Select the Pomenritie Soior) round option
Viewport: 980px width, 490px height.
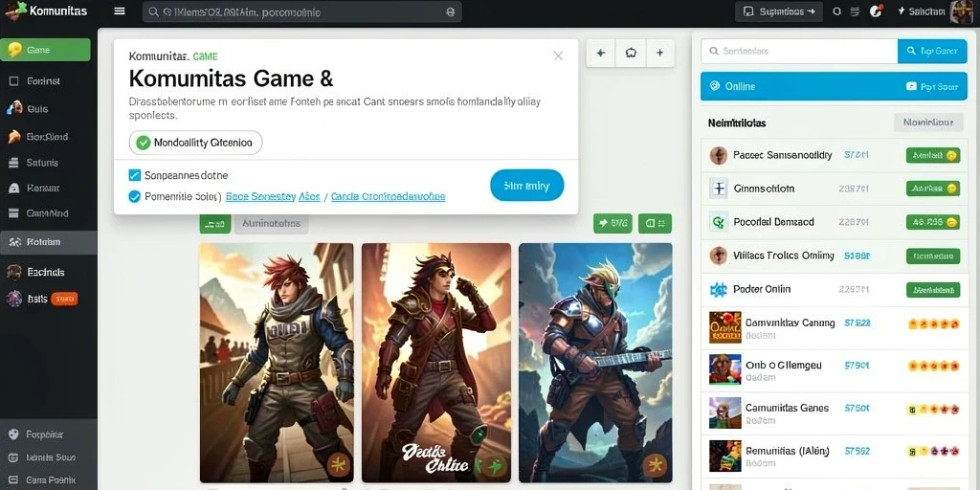(134, 196)
